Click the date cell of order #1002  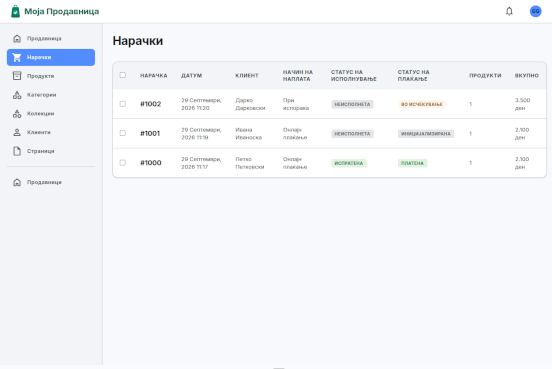(201, 104)
